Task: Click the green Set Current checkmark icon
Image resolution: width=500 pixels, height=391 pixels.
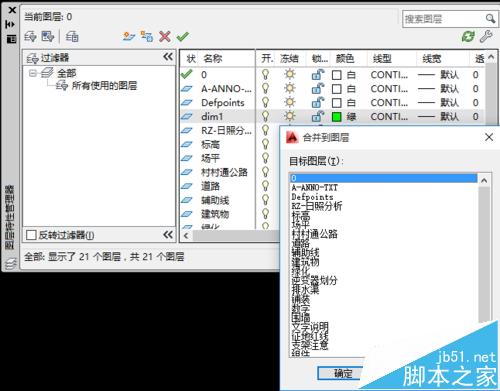Action: [x=183, y=36]
